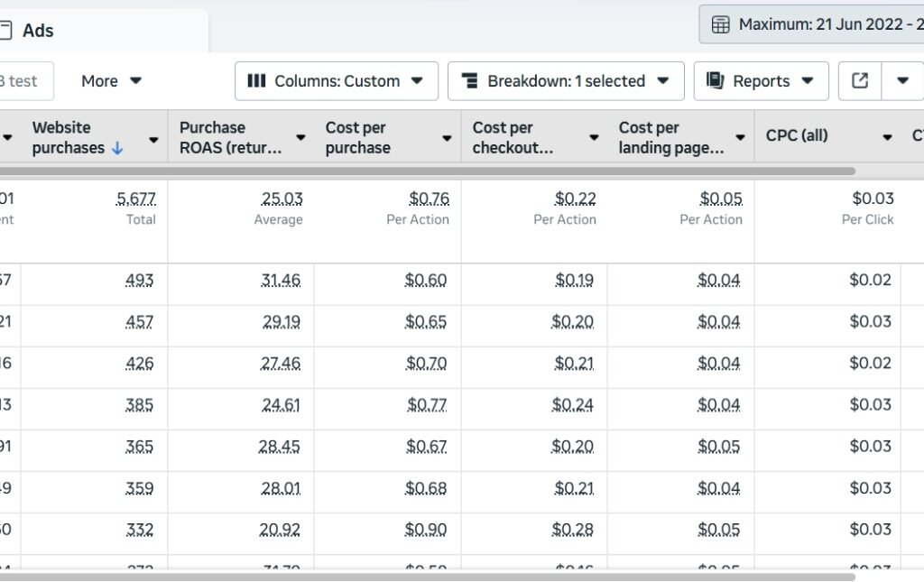Expand the export options arrow

[902, 81]
